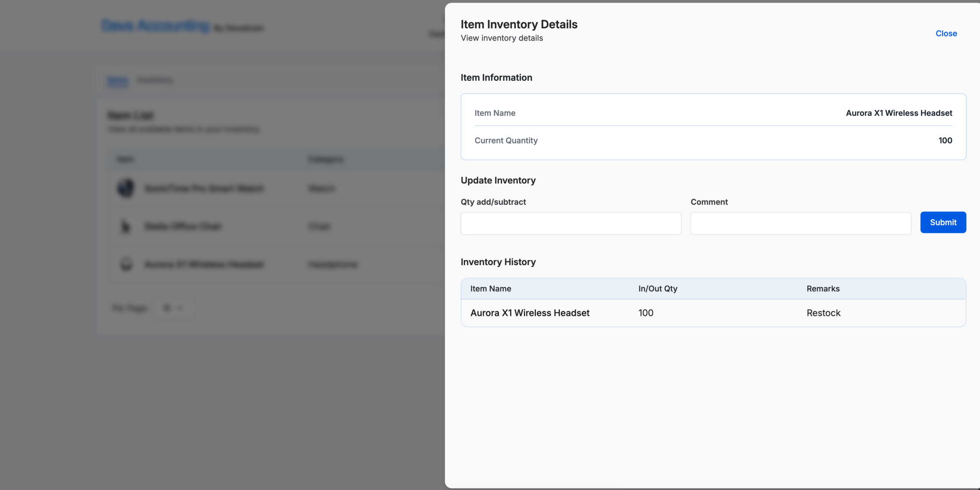Click the Devs Accounting logo in background header
Viewport: 980px width, 490px height.
[x=155, y=26]
